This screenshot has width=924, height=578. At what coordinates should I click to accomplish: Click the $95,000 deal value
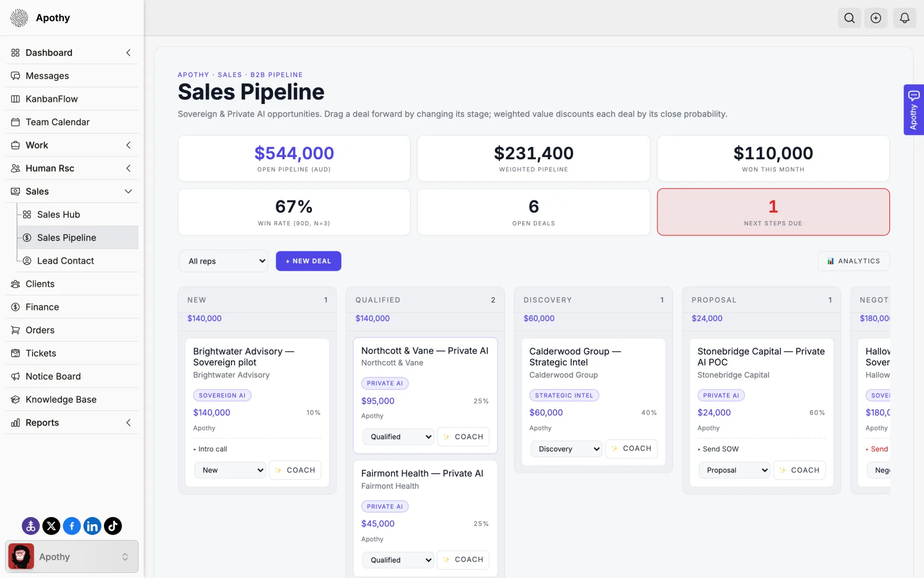(x=377, y=401)
